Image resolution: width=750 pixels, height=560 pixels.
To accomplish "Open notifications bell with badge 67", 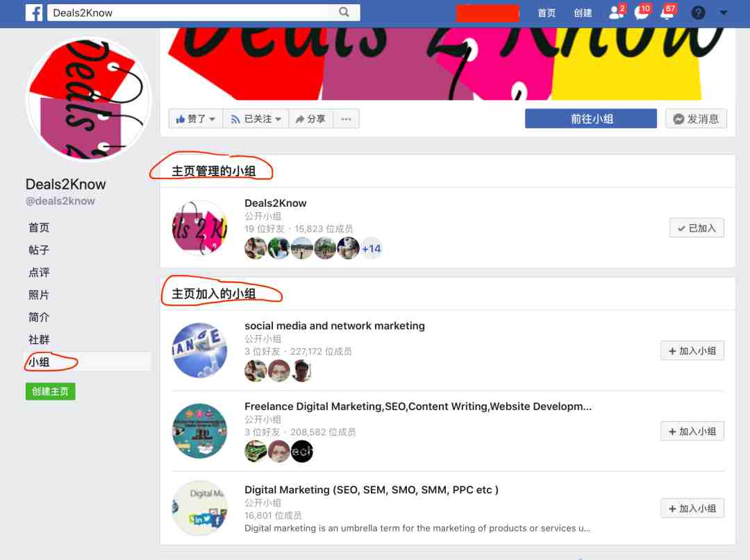I will (667, 12).
